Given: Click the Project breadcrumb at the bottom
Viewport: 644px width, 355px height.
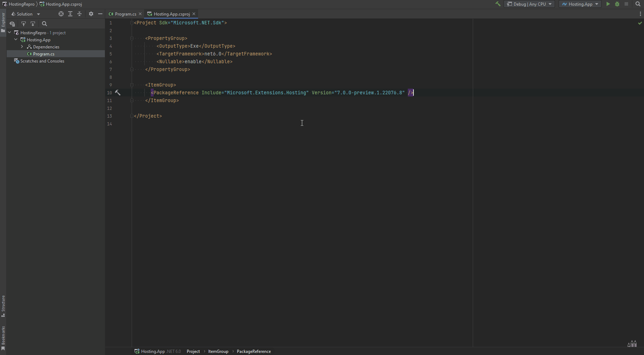Looking at the screenshot, I should (x=193, y=351).
